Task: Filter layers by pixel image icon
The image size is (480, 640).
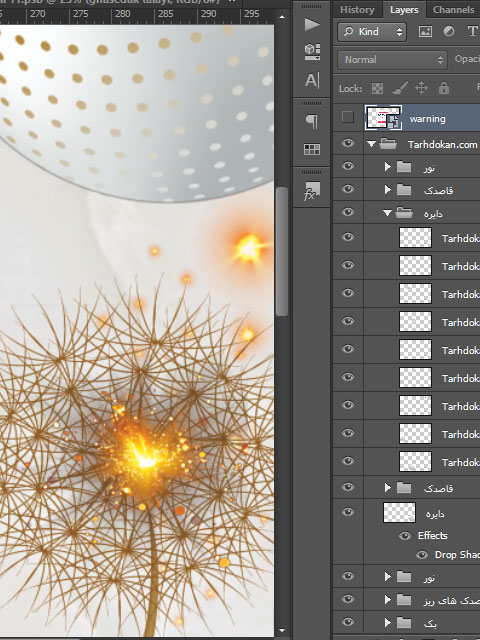Action: [x=425, y=31]
